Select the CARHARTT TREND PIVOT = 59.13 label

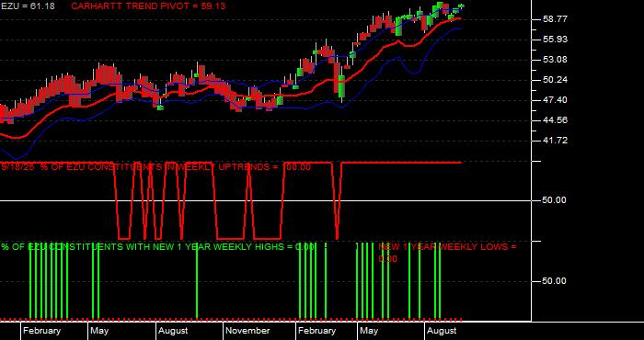[148, 6]
